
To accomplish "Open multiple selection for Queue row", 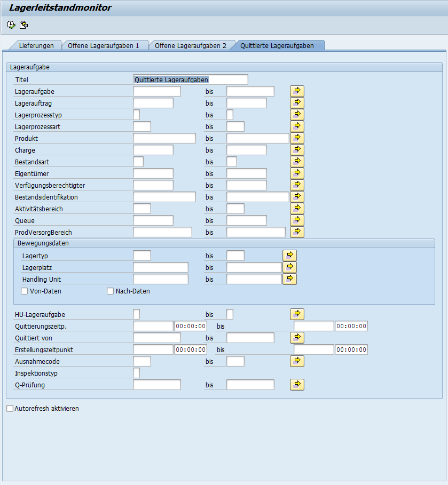I will coord(297,220).
